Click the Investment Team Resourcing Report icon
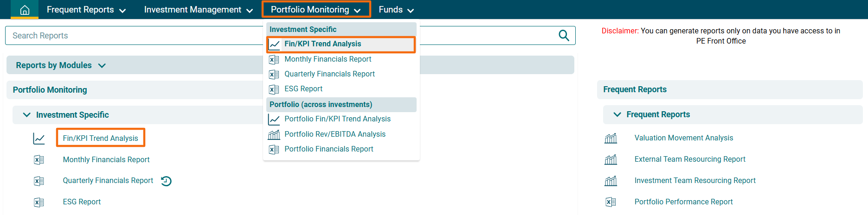The width and height of the screenshot is (868, 215). 611,181
